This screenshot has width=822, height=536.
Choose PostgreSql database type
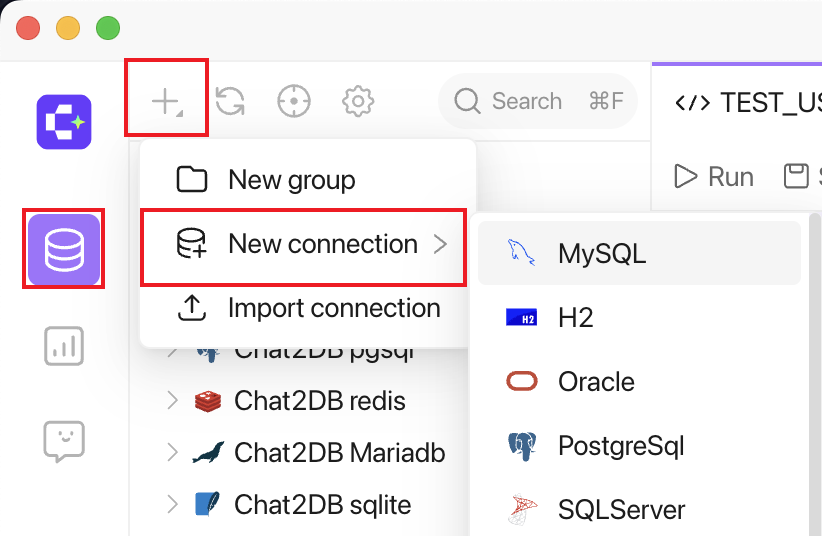click(639, 446)
